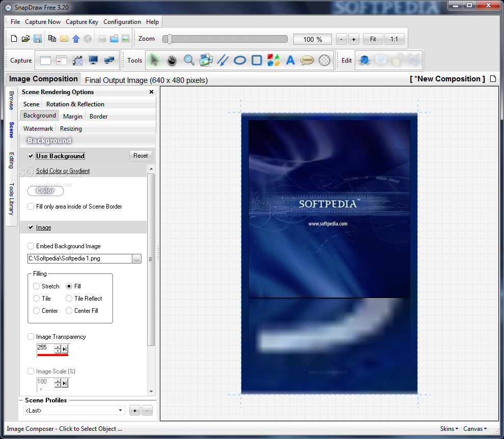Click the blue 3D object edit icon
504x439 pixels.
pos(365,60)
